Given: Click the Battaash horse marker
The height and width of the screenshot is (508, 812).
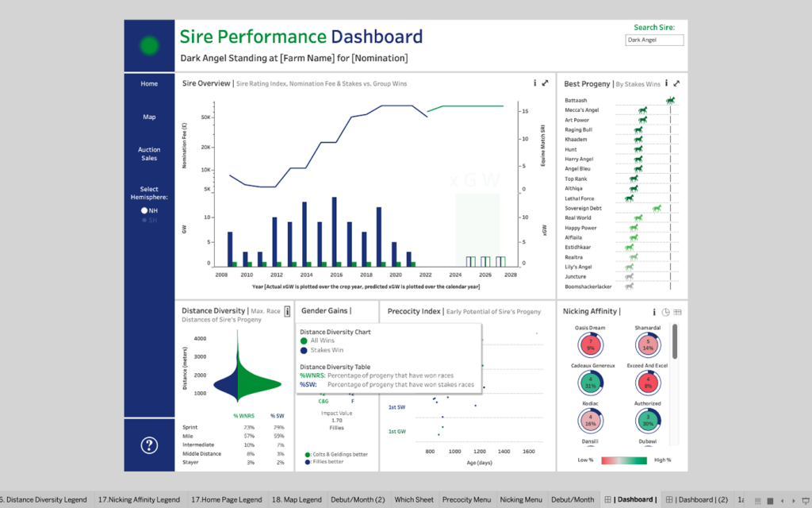Looking at the screenshot, I should pyautogui.click(x=670, y=101).
